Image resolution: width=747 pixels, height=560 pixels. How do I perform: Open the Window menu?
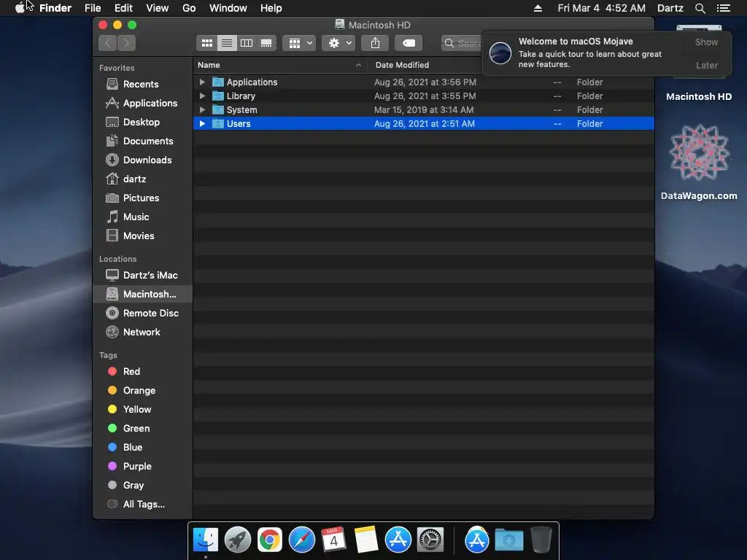pos(228,8)
